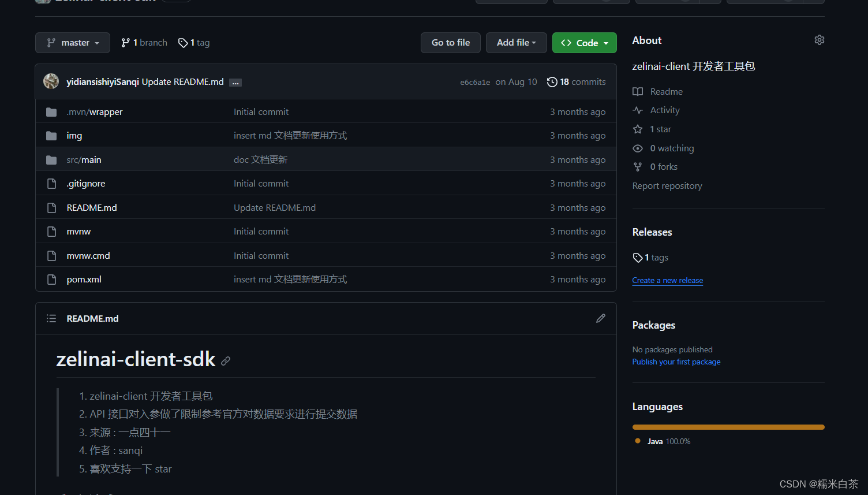Image resolution: width=868 pixels, height=495 pixels.
Task: Click folder icon of src/main row
Action: (51, 160)
